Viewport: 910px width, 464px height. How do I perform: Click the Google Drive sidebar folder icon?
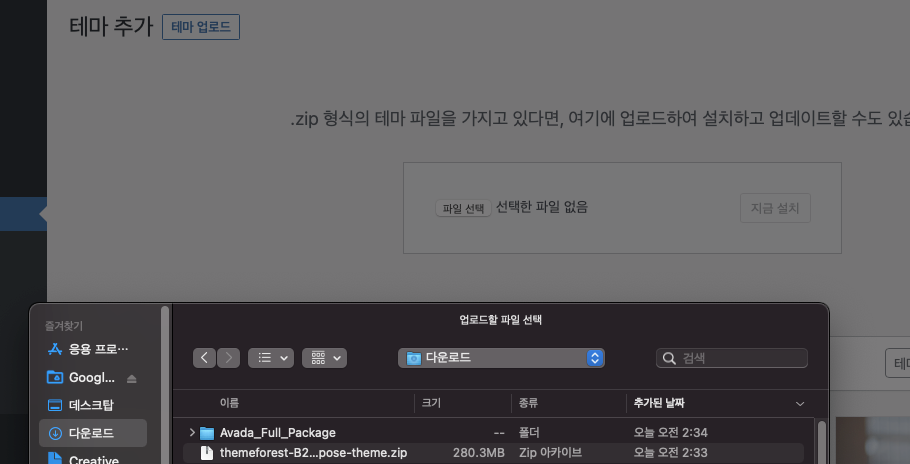pos(55,378)
